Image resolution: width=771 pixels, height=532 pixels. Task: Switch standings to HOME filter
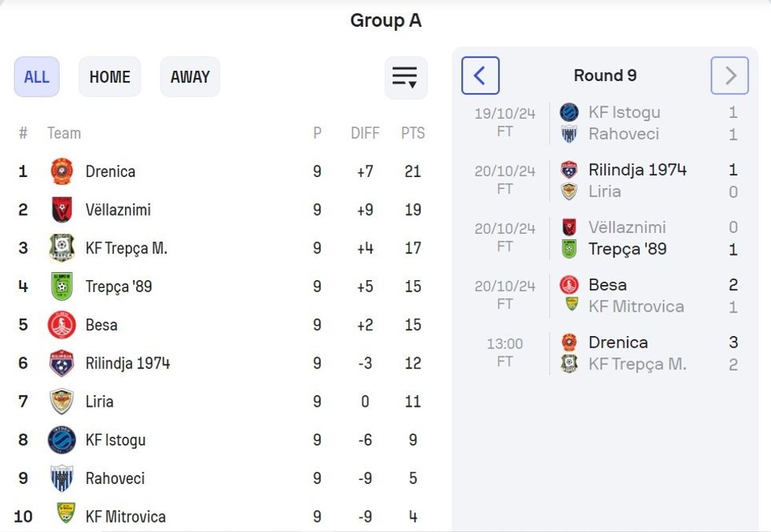109,77
